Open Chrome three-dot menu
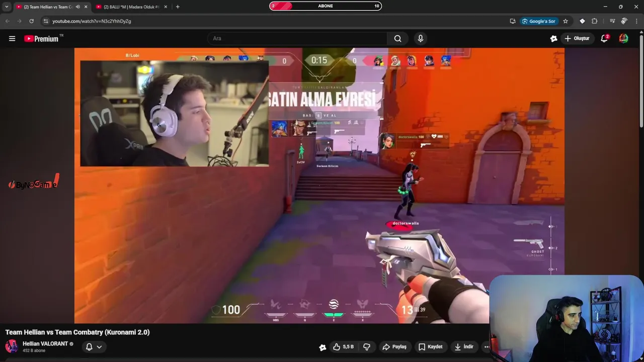Image resolution: width=644 pixels, height=362 pixels. click(636, 21)
